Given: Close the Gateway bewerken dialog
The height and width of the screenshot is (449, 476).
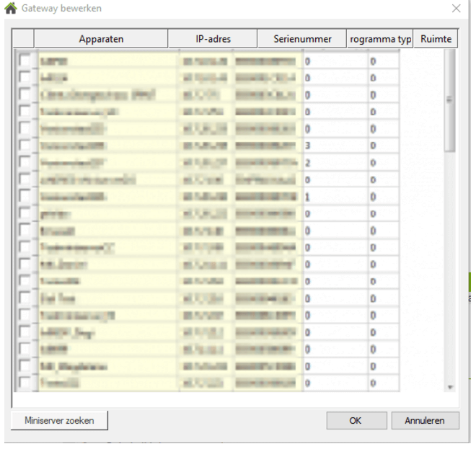Looking at the screenshot, I should point(455,9).
